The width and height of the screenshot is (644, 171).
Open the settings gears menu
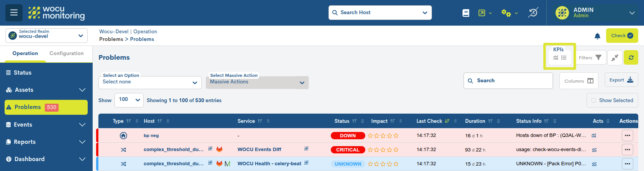pyautogui.click(x=509, y=13)
